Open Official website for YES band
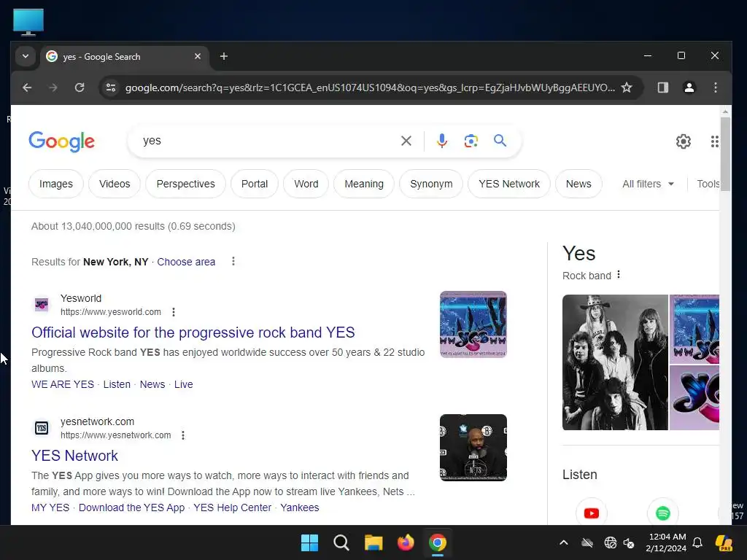747x560 pixels. click(193, 332)
